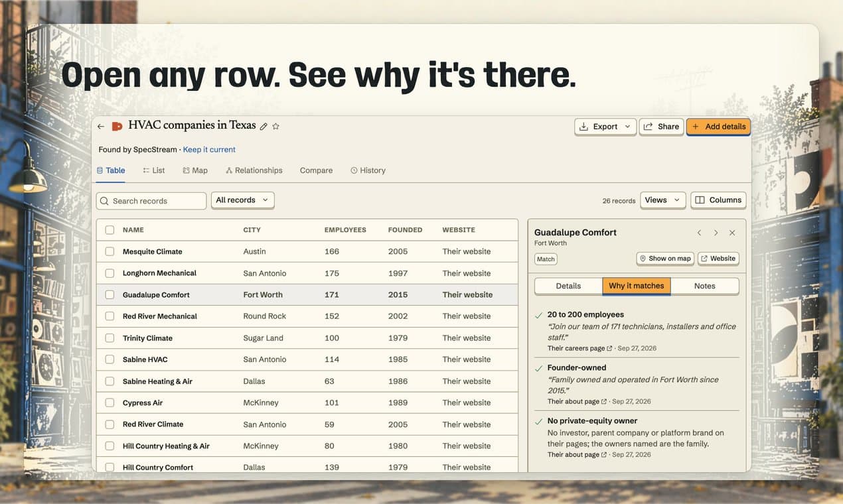The width and height of the screenshot is (843, 504).
Task: Open the All records filter dropdown
Action: 242,200
